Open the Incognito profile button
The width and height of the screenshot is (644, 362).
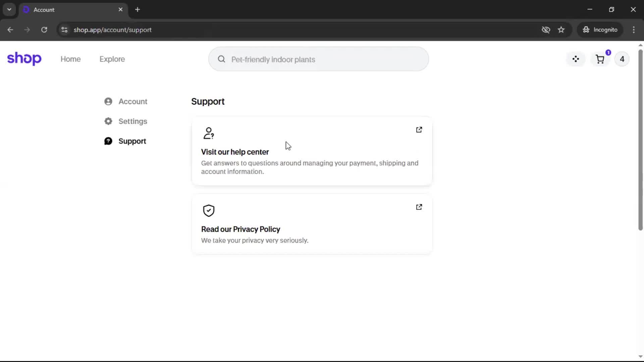pyautogui.click(x=600, y=30)
